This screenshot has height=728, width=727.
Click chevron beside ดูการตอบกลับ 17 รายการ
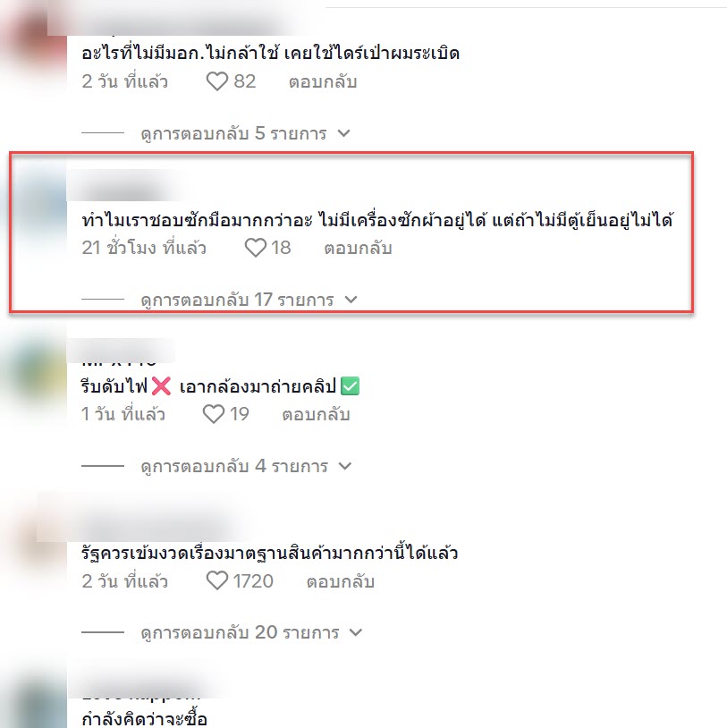point(351,300)
